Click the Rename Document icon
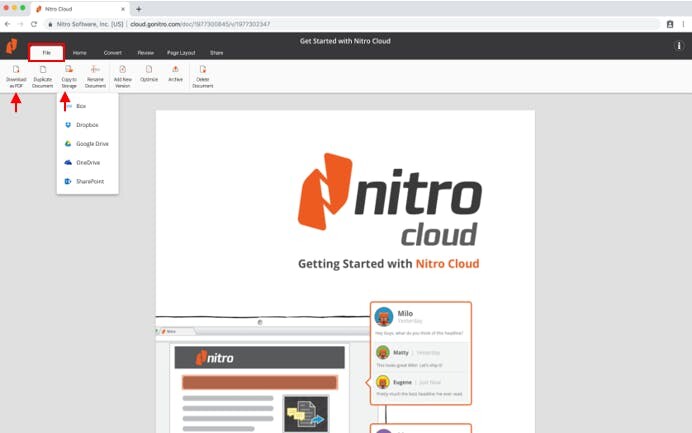 (95, 70)
